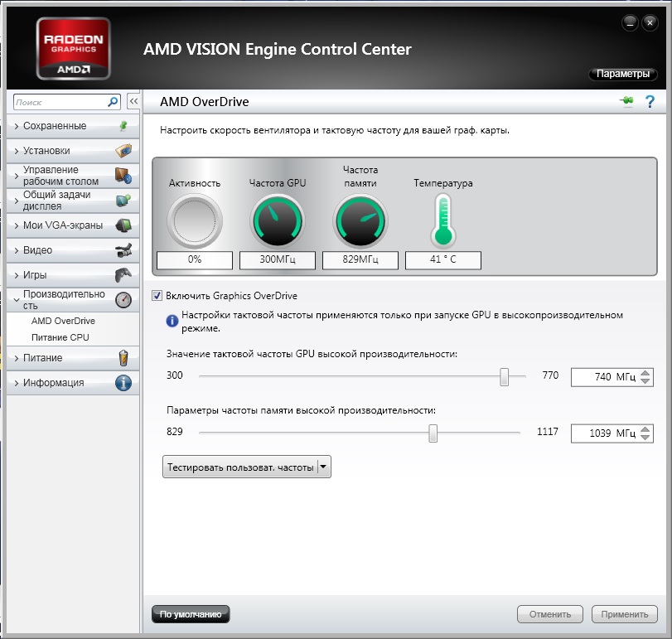Click the 829МГц memory clock readout
Image resolution: width=672 pixels, height=639 pixels.
(360, 259)
